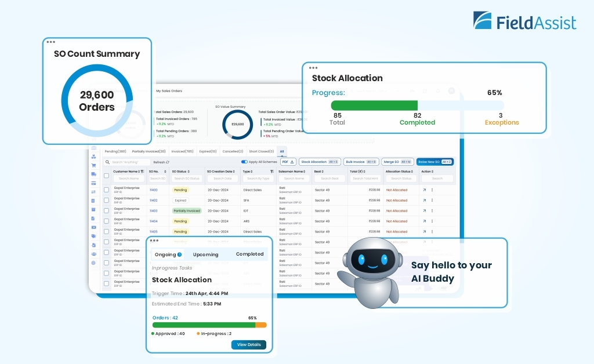Check the select-all checkbox in table header
The height and width of the screenshot is (364, 594).
point(106,176)
